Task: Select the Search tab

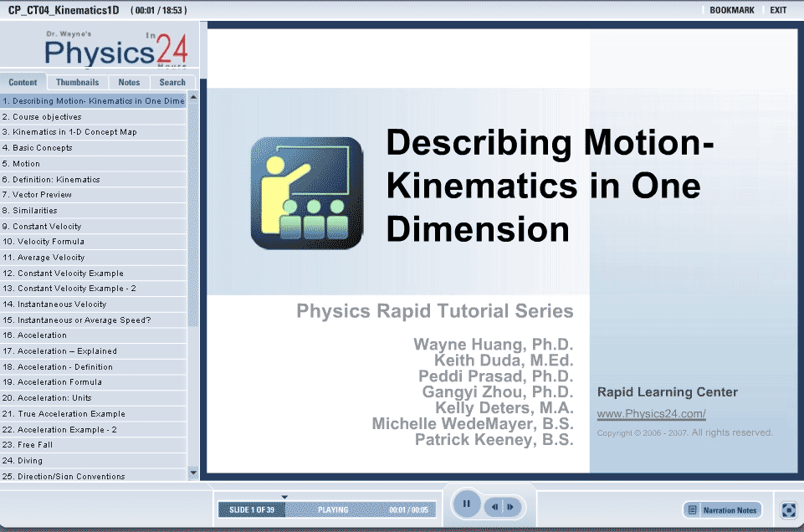Action: [172, 82]
